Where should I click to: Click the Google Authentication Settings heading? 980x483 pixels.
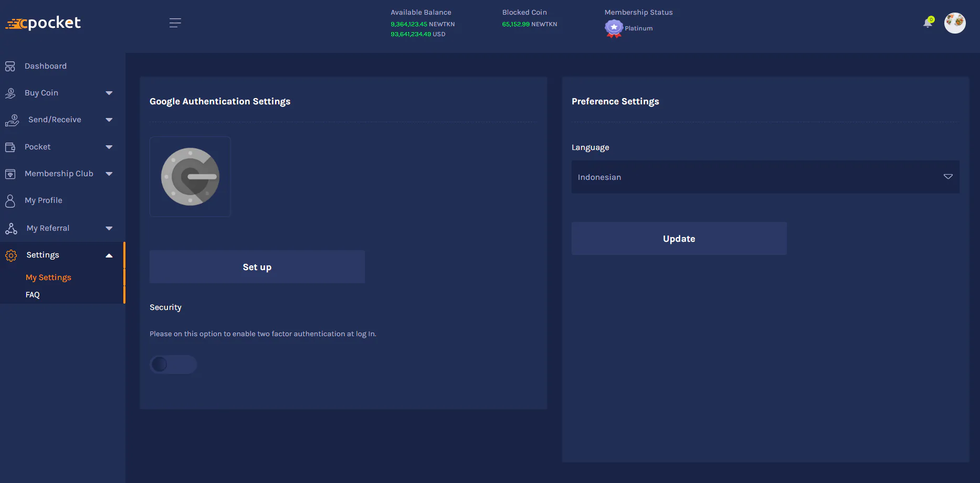[x=220, y=101]
